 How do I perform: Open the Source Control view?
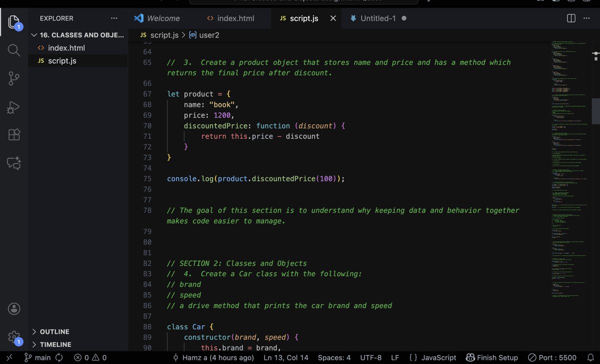click(13, 78)
